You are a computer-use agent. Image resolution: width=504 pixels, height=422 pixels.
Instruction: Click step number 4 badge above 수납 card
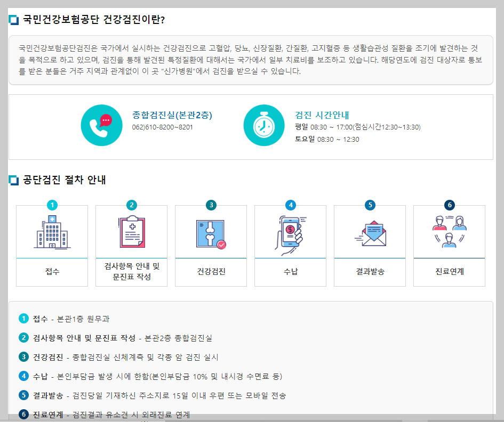[291, 205]
